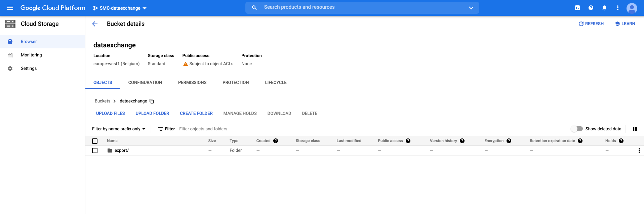The height and width of the screenshot is (214, 644).
Task: Copy bucket name with the copy icon
Action: pos(152,101)
